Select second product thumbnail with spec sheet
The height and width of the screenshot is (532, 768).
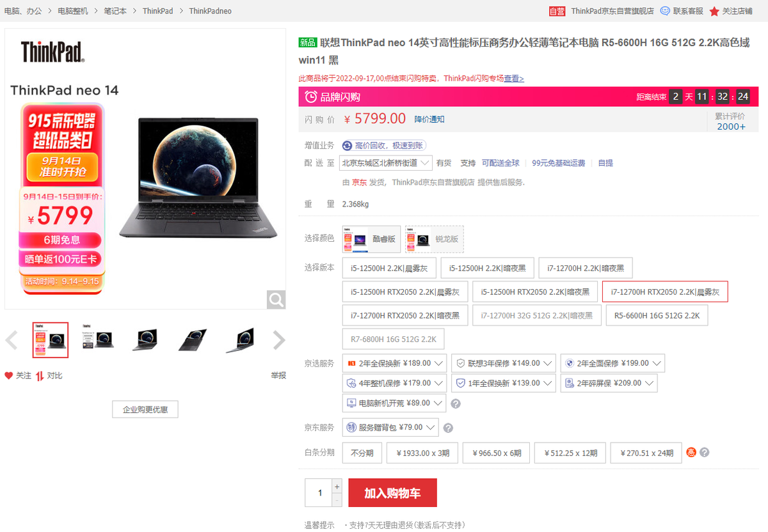pyautogui.click(x=98, y=340)
